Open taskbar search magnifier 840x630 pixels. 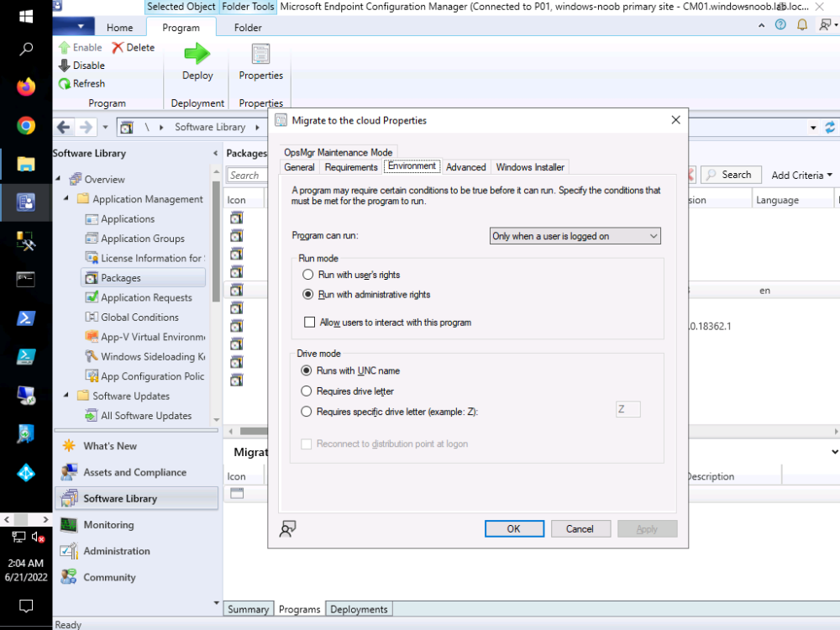coord(26,50)
